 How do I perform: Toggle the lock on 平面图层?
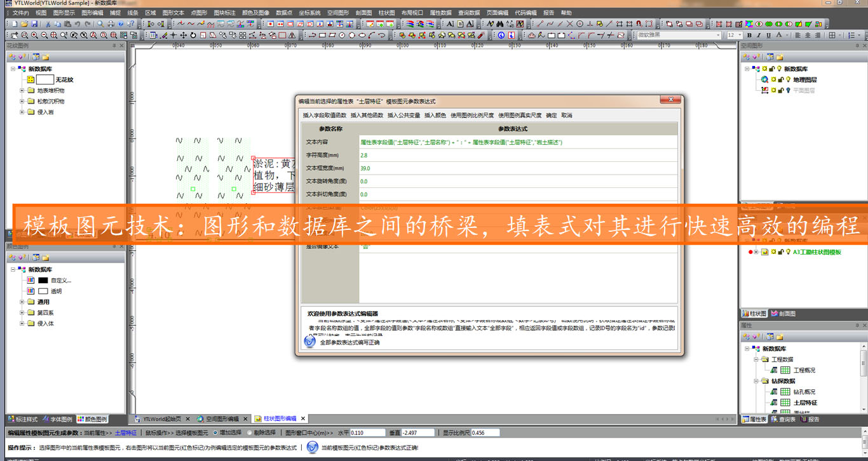[781, 90]
